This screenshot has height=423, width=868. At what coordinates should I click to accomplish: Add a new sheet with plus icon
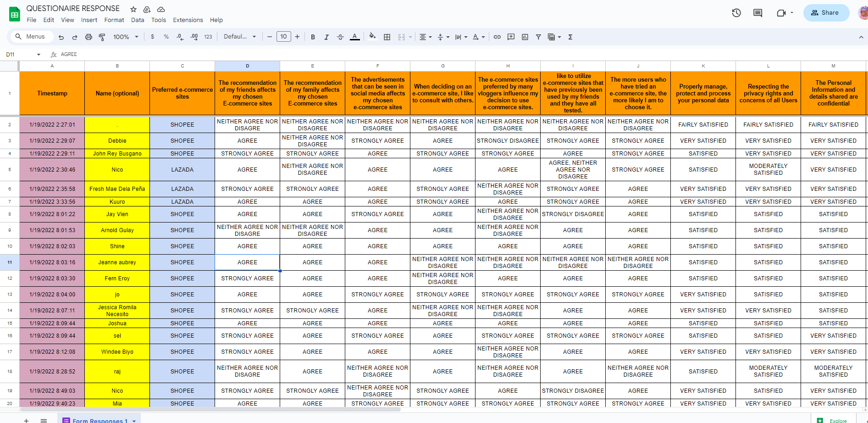coord(27,420)
